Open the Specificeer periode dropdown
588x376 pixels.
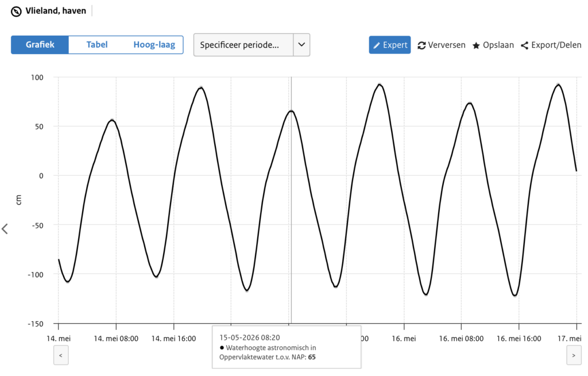(x=243, y=45)
